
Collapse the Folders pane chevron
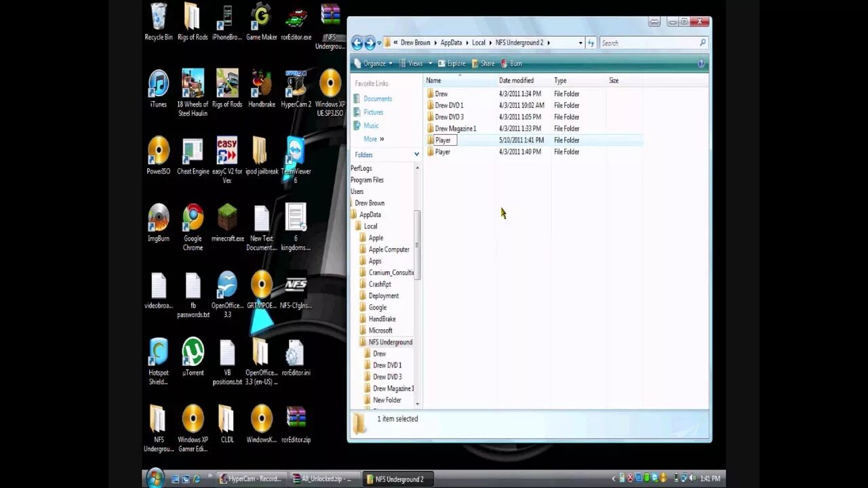pyautogui.click(x=416, y=155)
